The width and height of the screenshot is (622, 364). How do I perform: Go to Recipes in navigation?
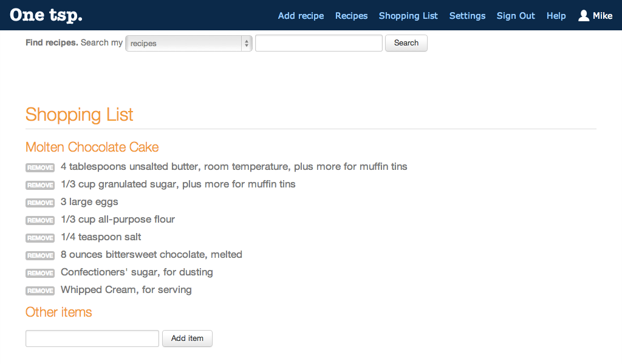[351, 16]
